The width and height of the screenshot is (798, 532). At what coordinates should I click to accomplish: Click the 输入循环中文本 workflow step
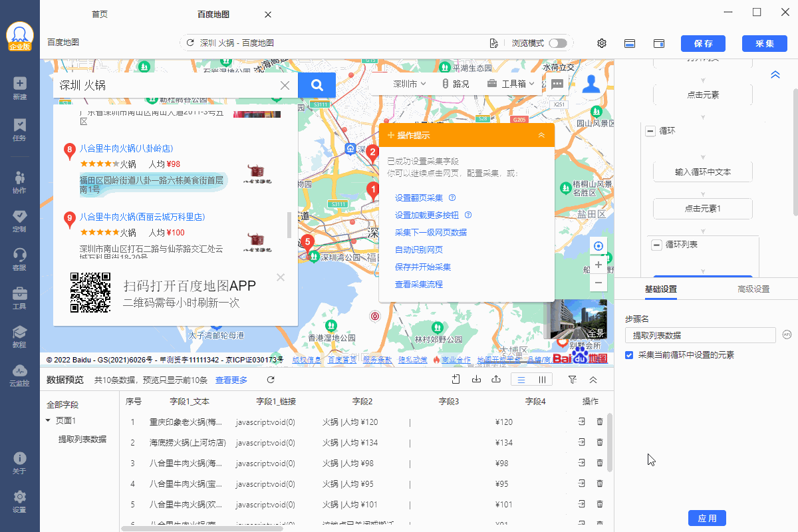703,172
